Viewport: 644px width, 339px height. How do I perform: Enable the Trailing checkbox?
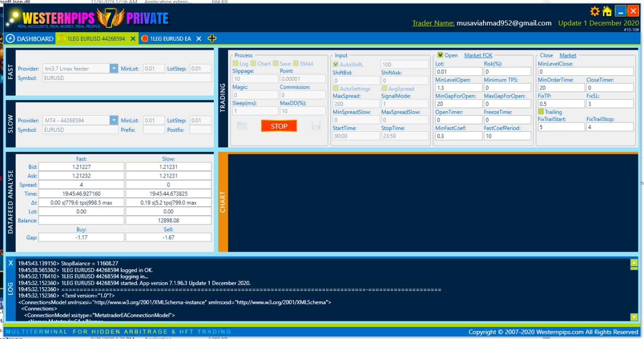tap(541, 112)
